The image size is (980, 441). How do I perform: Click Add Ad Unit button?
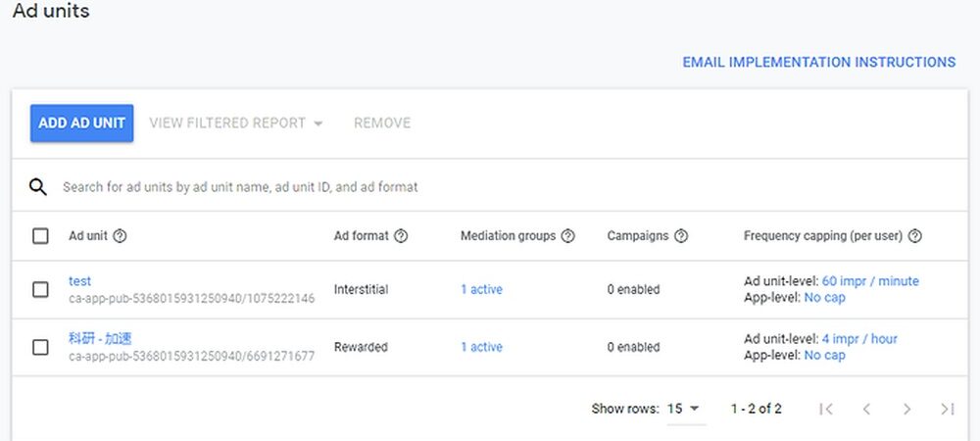pyautogui.click(x=82, y=123)
